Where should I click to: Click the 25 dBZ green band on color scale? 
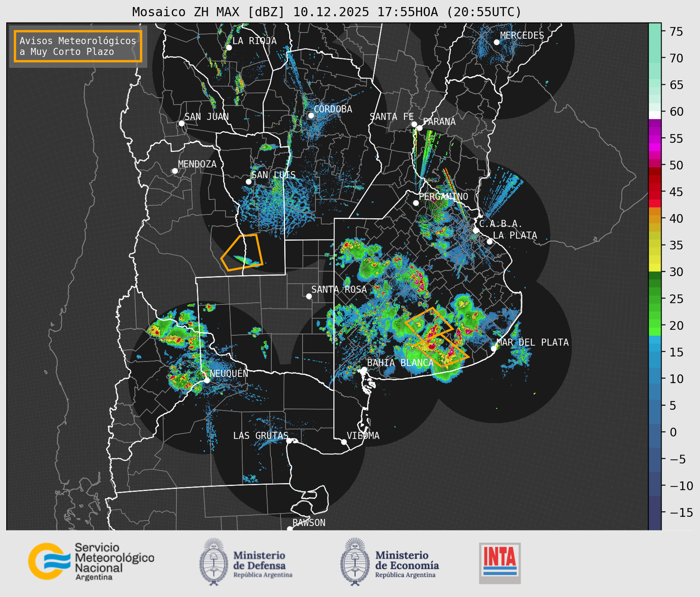tap(655, 298)
